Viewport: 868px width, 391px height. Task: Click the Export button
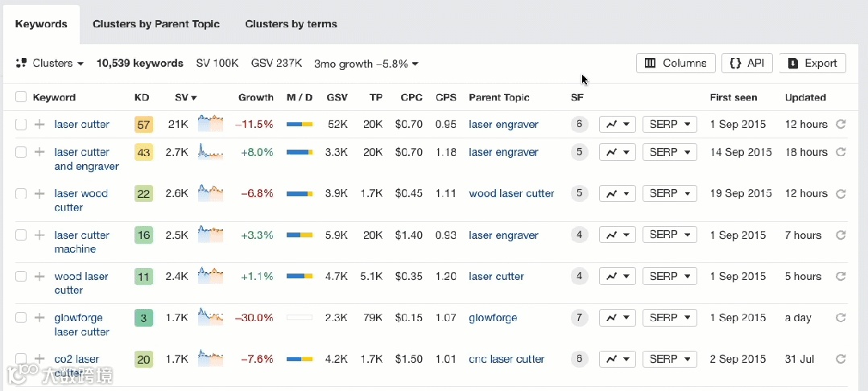click(x=812, y=63)
